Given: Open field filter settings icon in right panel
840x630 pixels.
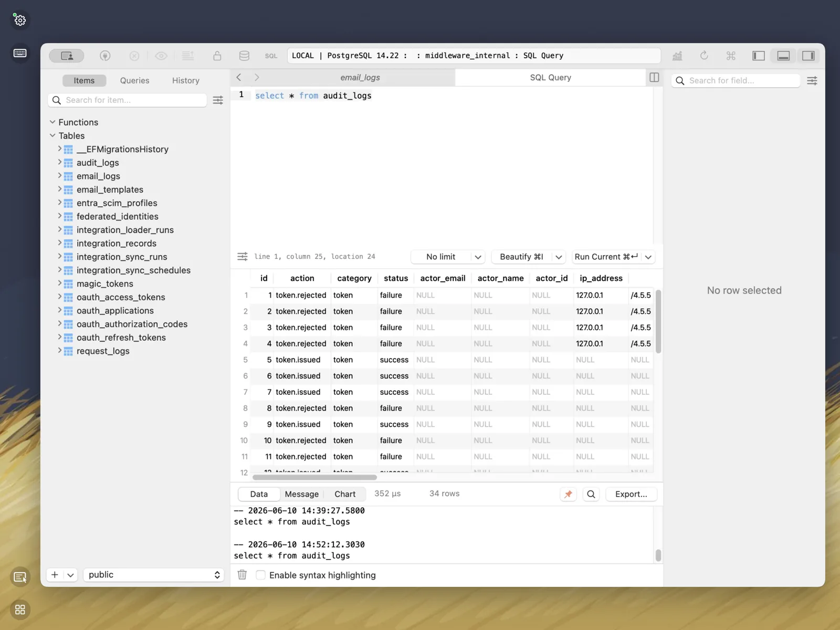Looking at the screenshot, I should coord(812,80).
